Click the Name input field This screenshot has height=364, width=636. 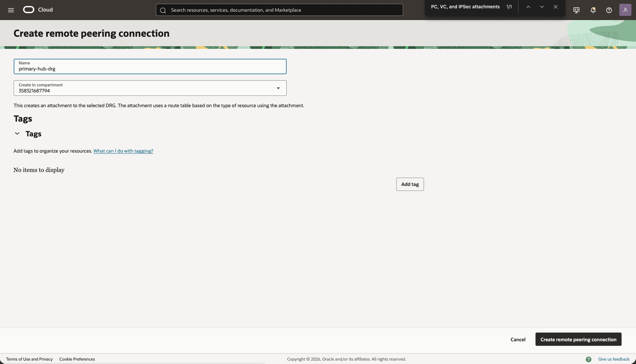(150, 69)
